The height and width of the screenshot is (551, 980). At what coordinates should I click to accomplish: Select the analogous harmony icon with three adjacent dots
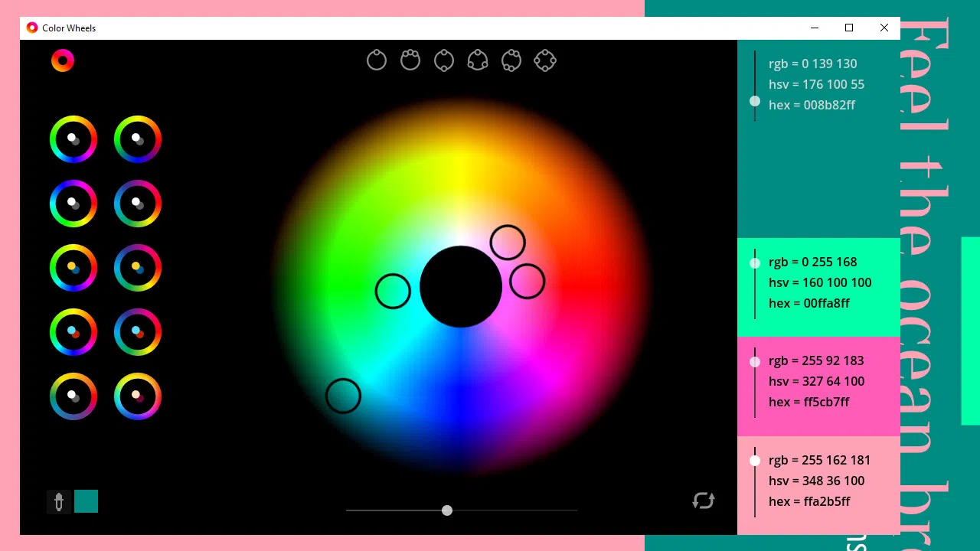(x=410, y=60)
